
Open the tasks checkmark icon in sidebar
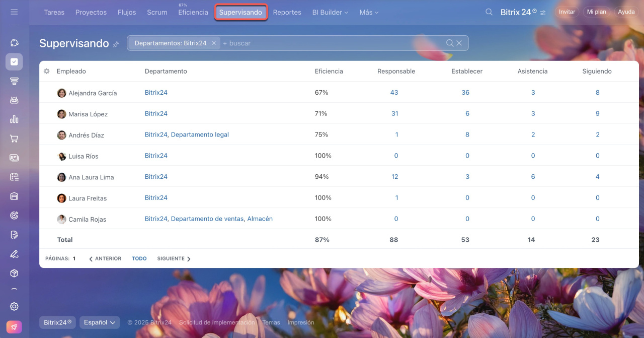14,62
